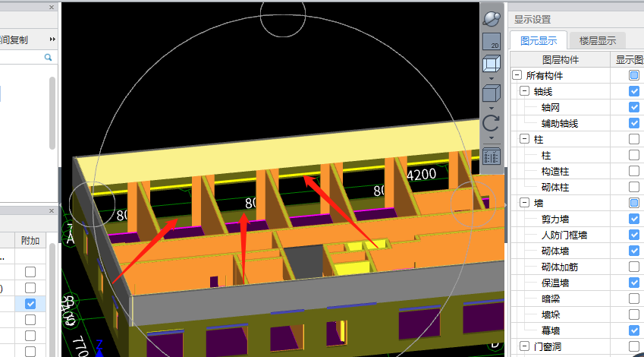Collapse the 门窗洞 tree group
The height and width of the screenshot is (357, 644).
524,346
